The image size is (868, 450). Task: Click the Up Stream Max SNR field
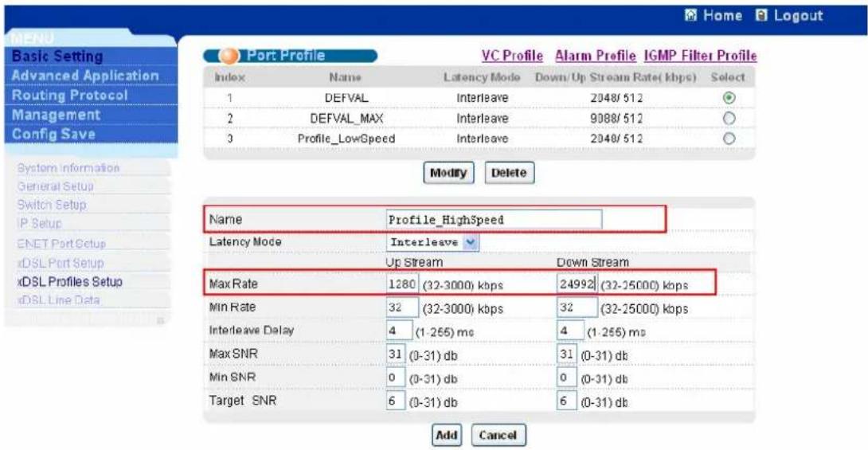[x=396, y=354]
